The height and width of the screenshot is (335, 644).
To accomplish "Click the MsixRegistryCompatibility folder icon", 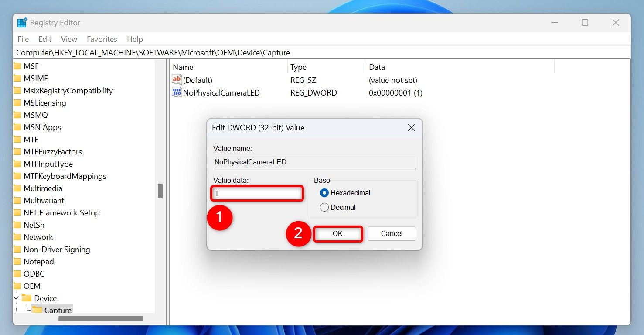I will (x=17, y=91).
